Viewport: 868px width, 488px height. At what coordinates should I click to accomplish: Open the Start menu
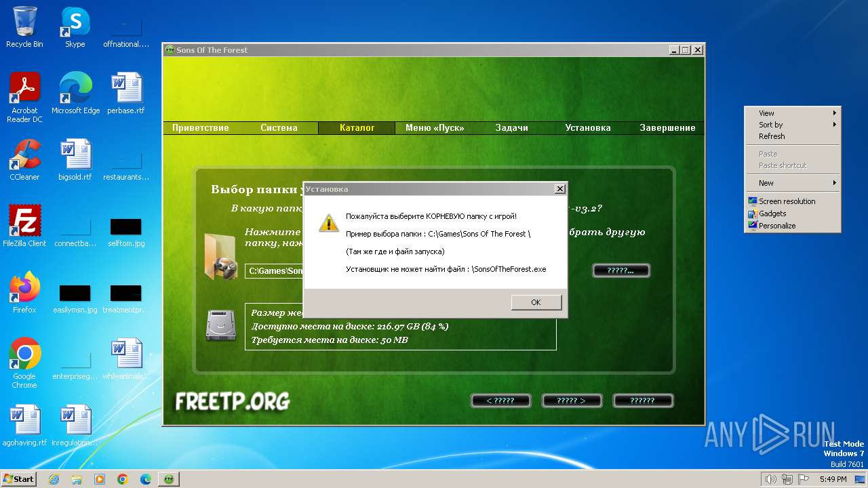pos(18,479)
